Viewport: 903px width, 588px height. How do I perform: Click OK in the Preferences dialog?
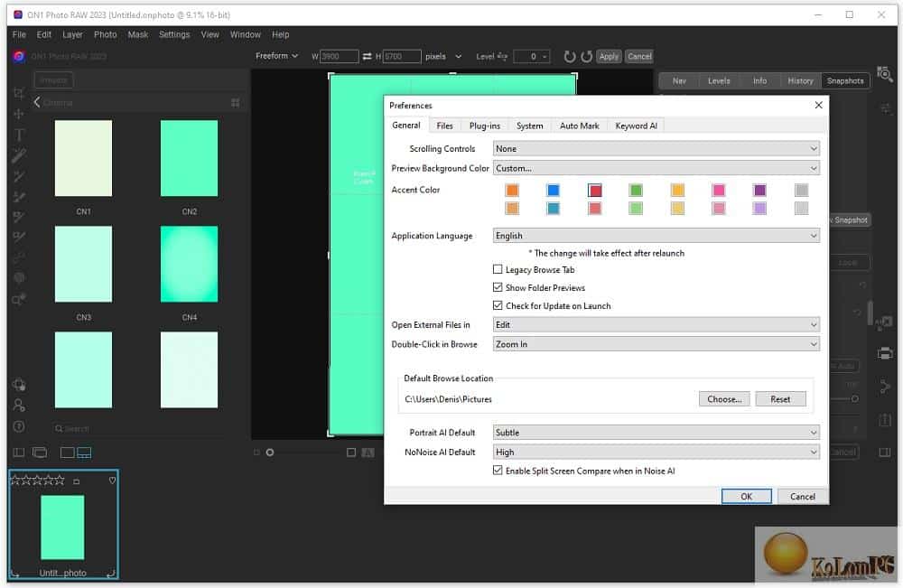coord(747,497)
